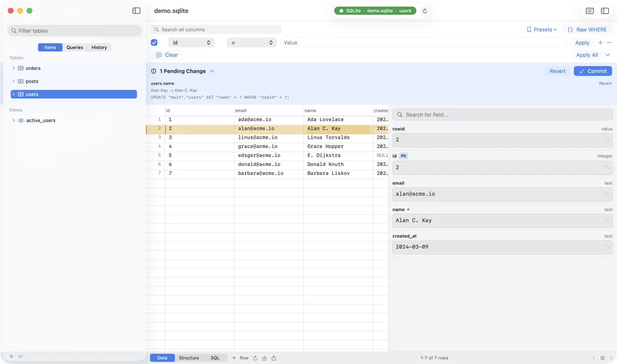The height and width of the screenshot is (364, 617).
Task: Expand the created_at field editor icon
Action: [607, 247]
